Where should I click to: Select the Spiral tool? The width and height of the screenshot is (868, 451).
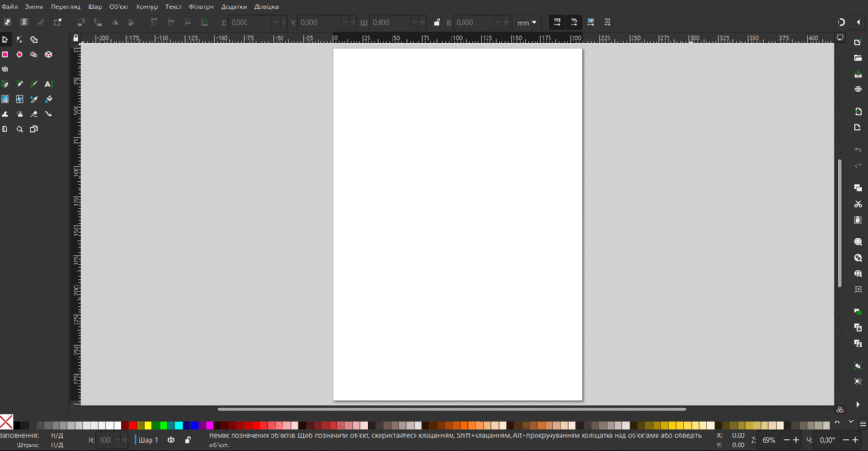pos(5,69)
